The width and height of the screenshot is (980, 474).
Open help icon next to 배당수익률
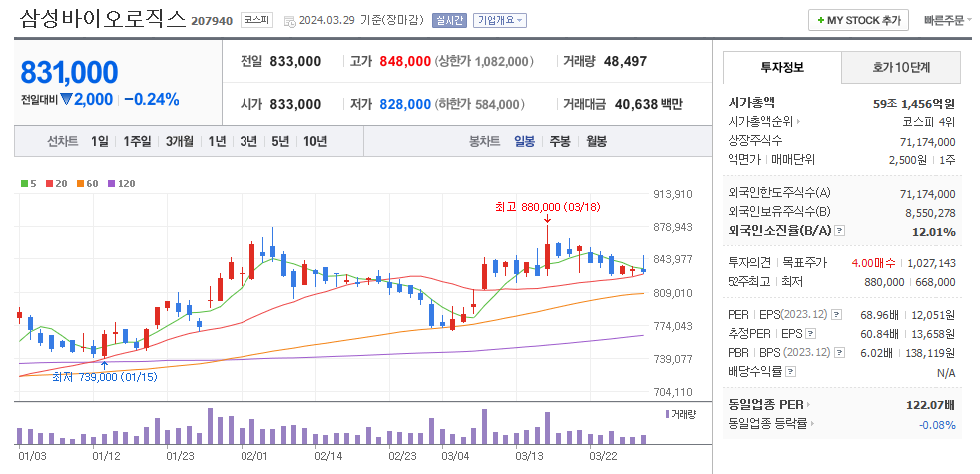click(791, 372)
